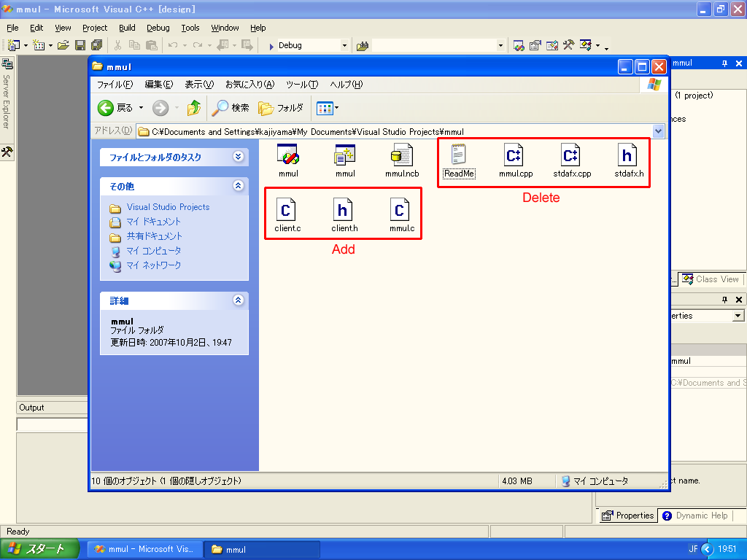Switch to the Microsoft Visual C++ taskbar button
Image resolution: width=747 pixels, height=560 pixels.
pos(144,549)
